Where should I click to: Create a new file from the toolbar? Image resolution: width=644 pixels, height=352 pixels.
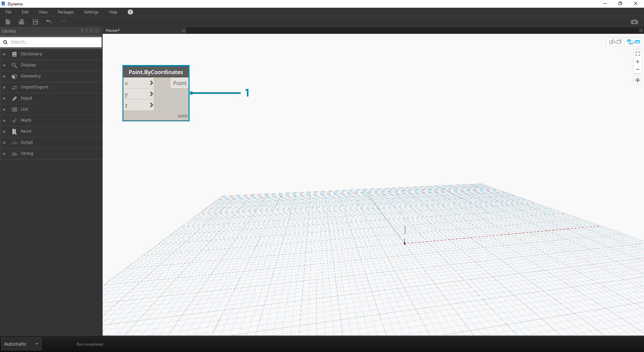pyautogui.click(x=8, y=22)
